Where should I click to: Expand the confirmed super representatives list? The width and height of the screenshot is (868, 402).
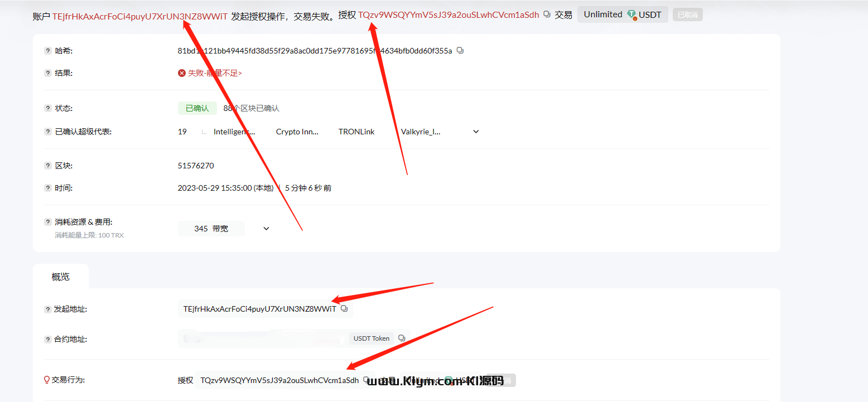pos(476,132)
